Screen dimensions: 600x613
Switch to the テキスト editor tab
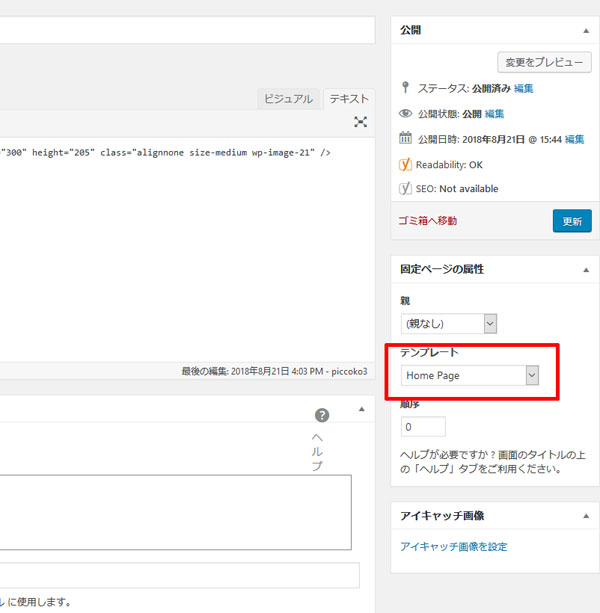pos(349,99)
